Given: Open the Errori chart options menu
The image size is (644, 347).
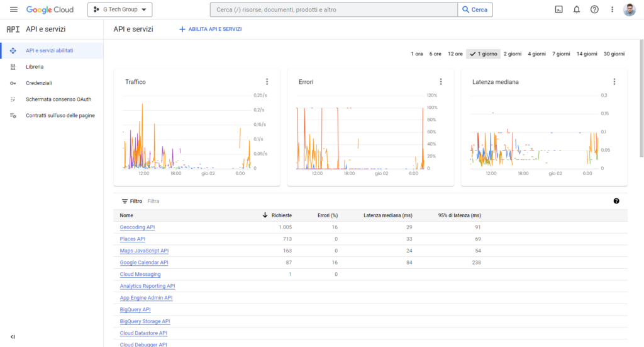Looking at the screenshot, I should [441, 82].
